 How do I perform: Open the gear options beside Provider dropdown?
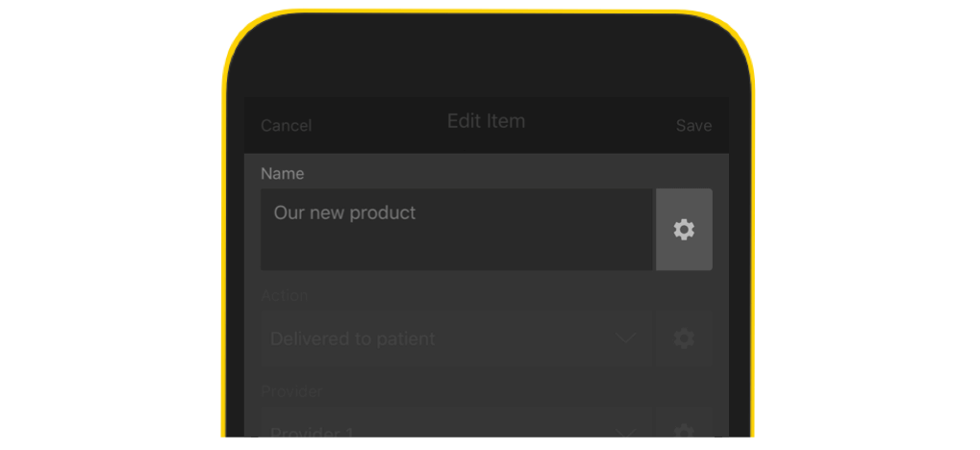point(684,431)
